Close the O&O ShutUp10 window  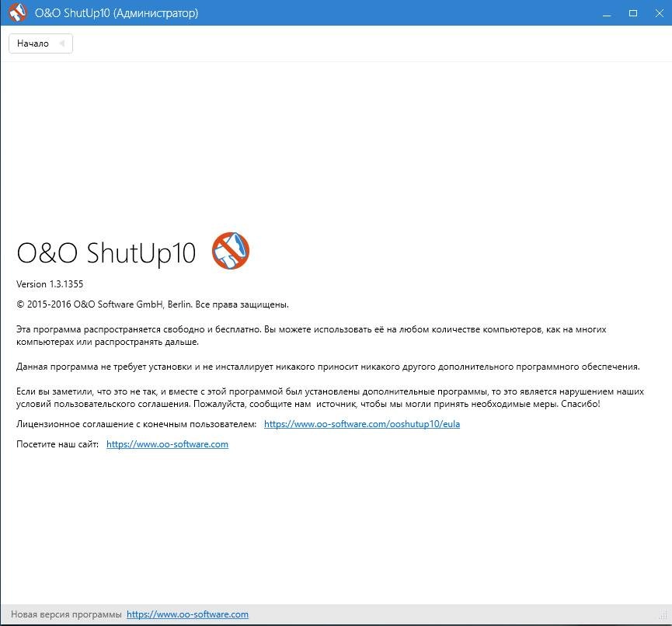coord(659,13)
